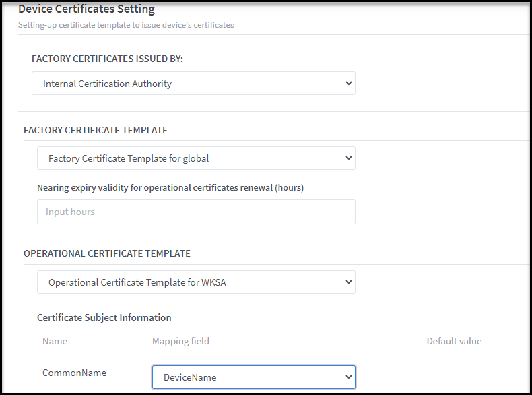The width and height of the screenshot is (532, 395).
Task: Click the FACTORY CERTIFICATES ISSUED BY label
Action: 107,59
